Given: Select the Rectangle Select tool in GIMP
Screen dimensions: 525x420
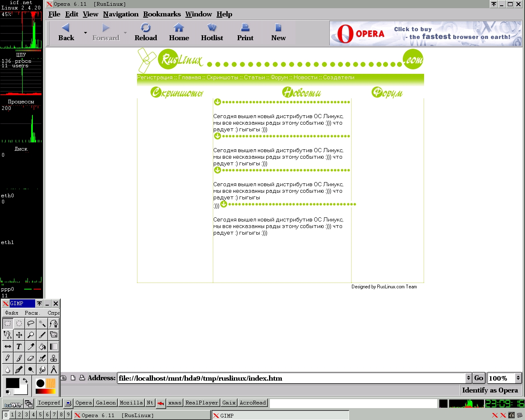Looking at the screenshot, I should (7, 324).
